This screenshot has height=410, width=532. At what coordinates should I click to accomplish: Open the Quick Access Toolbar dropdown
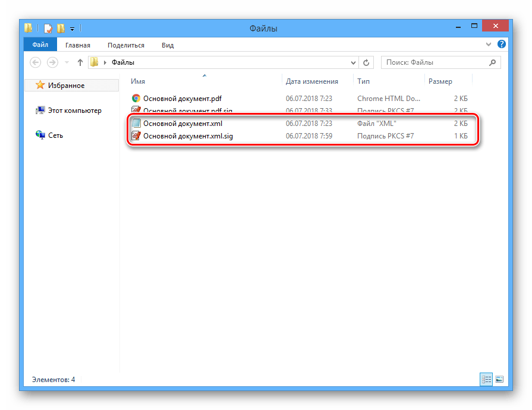[72, 28]
